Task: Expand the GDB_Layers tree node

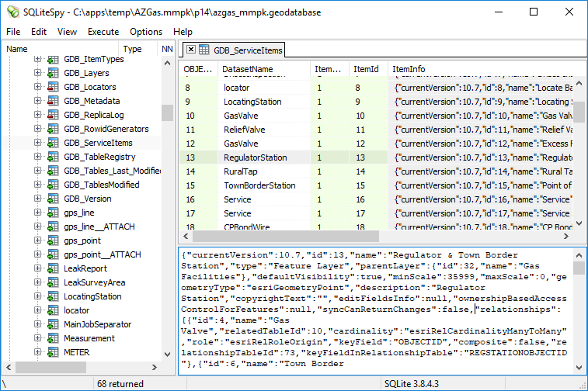Action: 37,73
